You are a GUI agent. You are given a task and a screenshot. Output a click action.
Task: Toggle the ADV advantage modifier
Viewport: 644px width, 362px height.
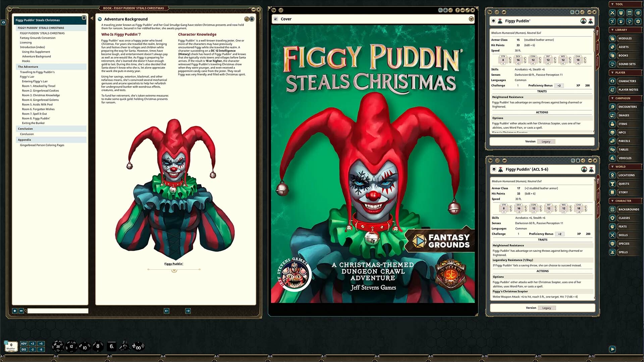pos(24,344)
